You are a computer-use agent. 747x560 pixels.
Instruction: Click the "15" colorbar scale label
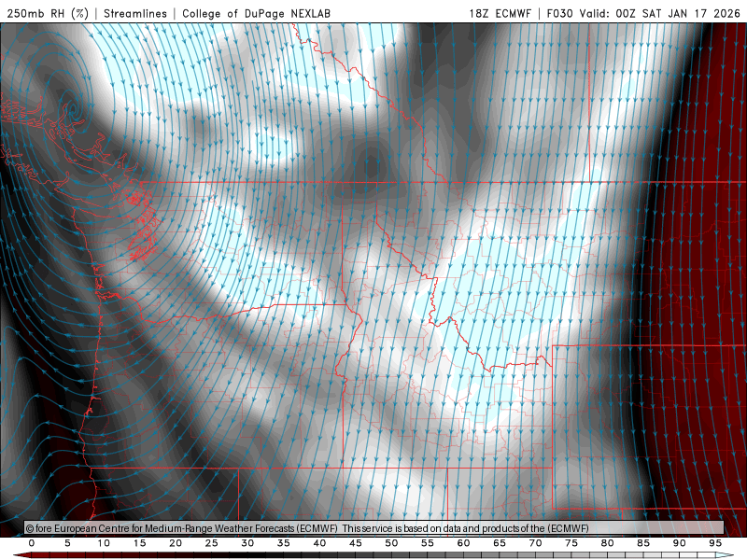click(139, 543)
